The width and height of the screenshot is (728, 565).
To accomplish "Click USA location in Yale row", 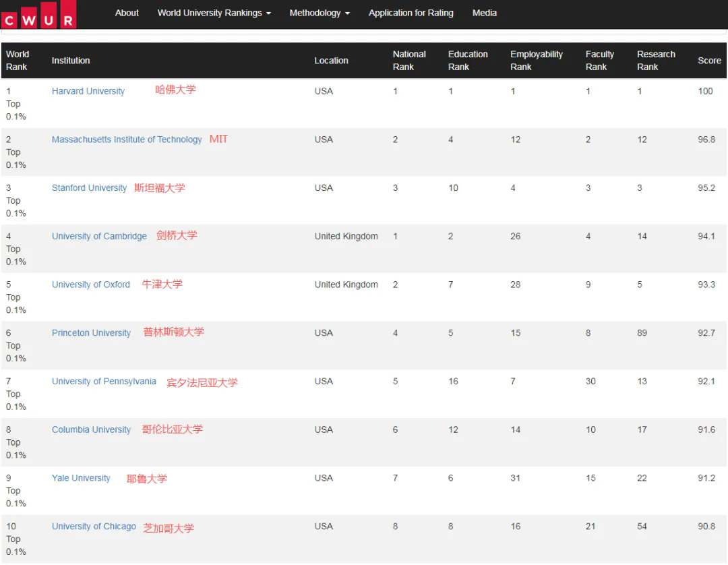I will (x=324, y=478).
